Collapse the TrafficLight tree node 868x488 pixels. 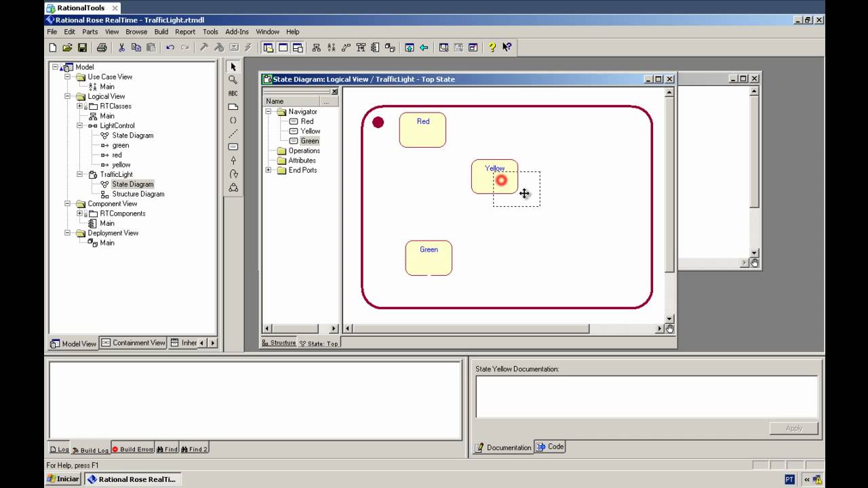click(x=79, y=174)
